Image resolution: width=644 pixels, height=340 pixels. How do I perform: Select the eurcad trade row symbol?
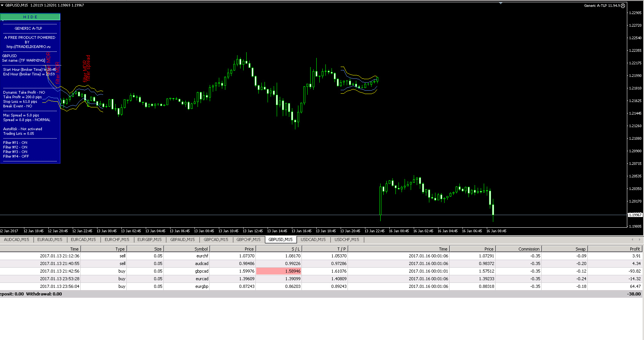point(202,279)
